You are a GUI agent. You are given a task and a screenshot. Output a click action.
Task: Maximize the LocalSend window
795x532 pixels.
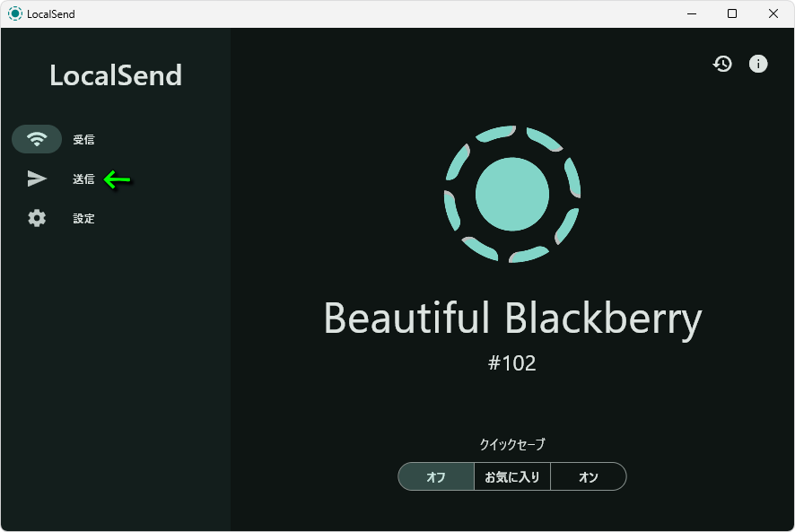732,13
